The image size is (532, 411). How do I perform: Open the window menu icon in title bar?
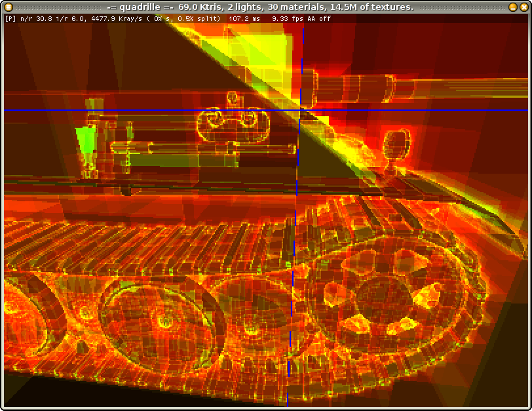coord(8,7)
